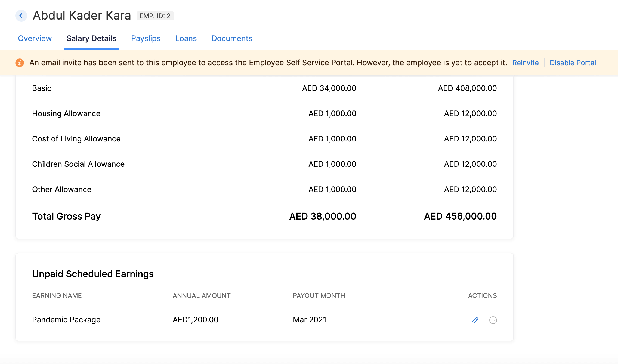The height and width of the screenshot is (364, 618).
Task: Switch to the Overview tab
Action: tap(35, 38)
